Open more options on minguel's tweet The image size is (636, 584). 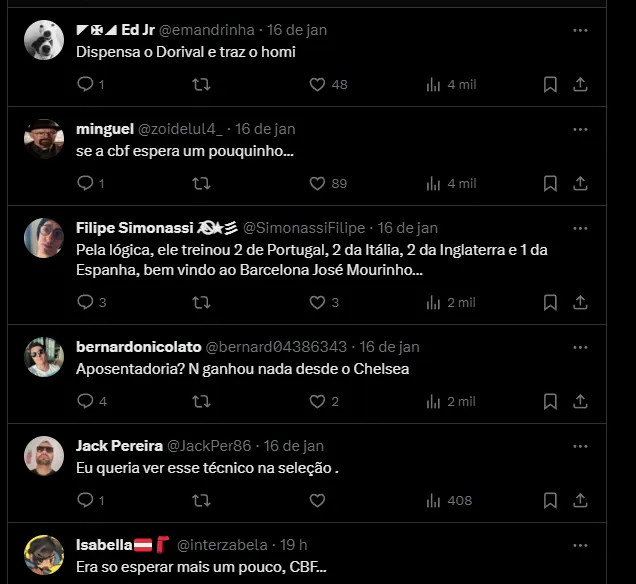coord(580,129)
